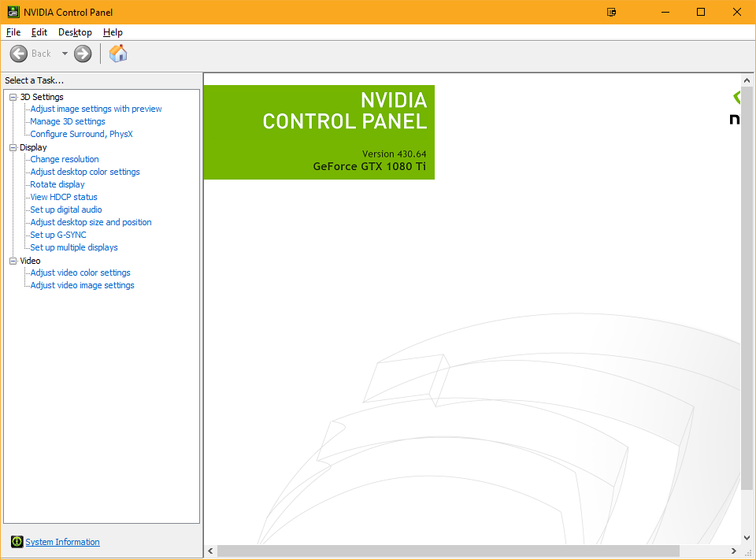Click the System Information icon
The width and height of the screenshot is (756, 560).
tap(17, 542)
